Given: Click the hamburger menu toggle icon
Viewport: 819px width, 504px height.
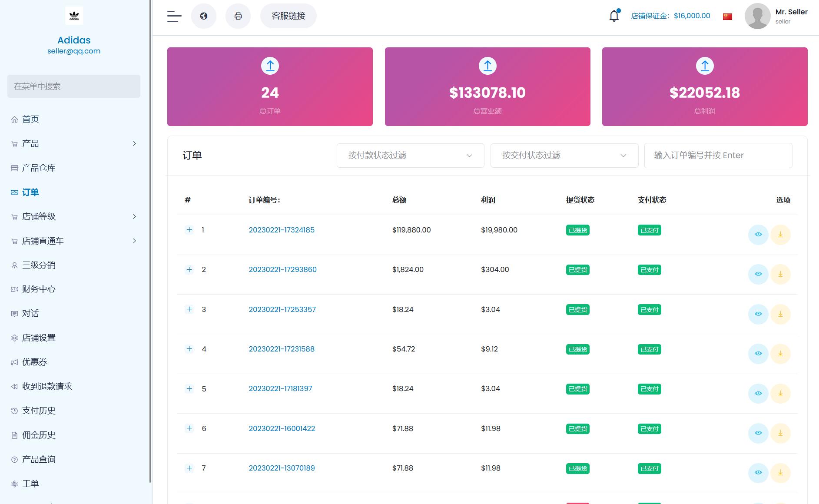Looking at the screenshot, I should [174, 16].
